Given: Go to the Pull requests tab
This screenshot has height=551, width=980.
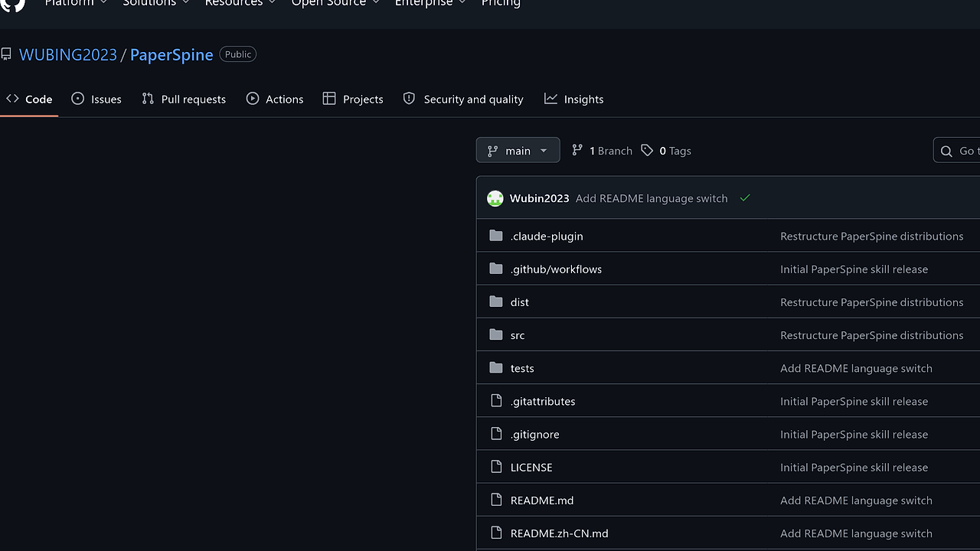Looking at the screenshot, I should [184, 99].
